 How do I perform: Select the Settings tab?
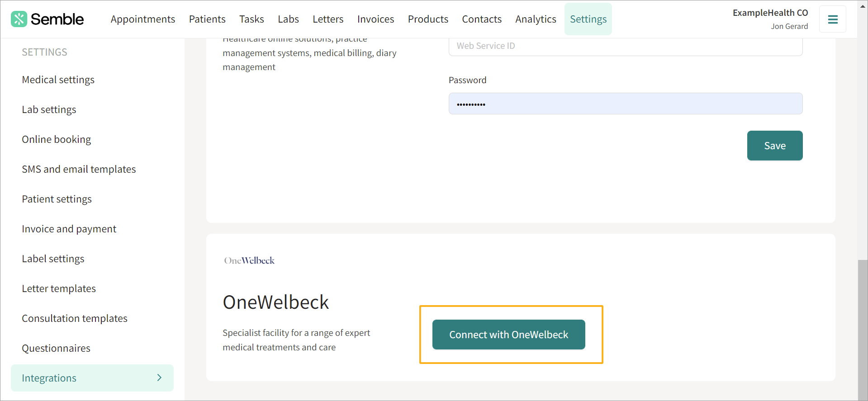click(588, 19)
